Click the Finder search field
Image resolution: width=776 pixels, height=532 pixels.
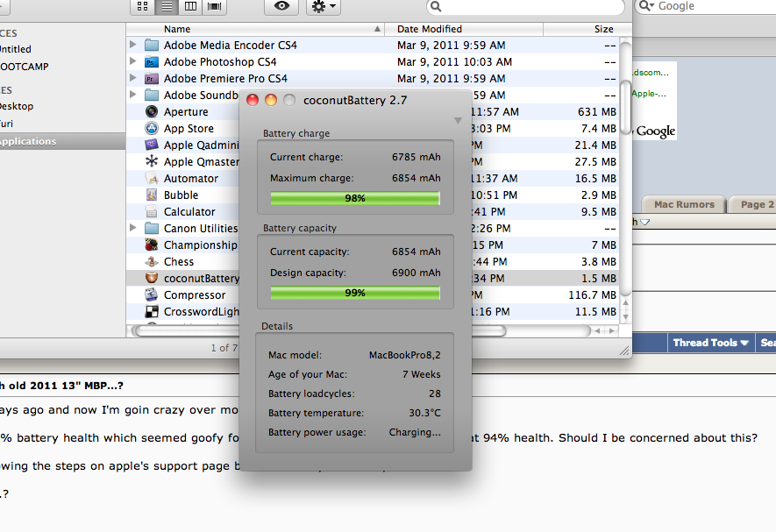coord(525,6)
